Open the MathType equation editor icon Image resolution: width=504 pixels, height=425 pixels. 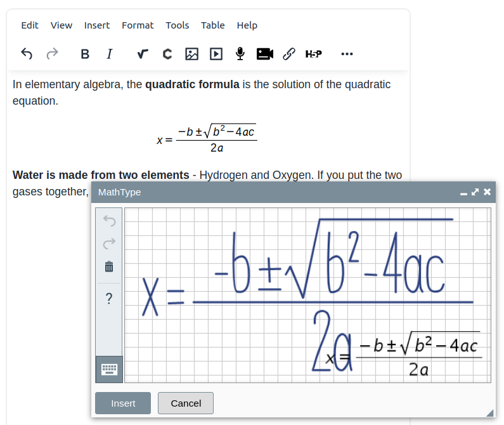(x=143, y=54)
